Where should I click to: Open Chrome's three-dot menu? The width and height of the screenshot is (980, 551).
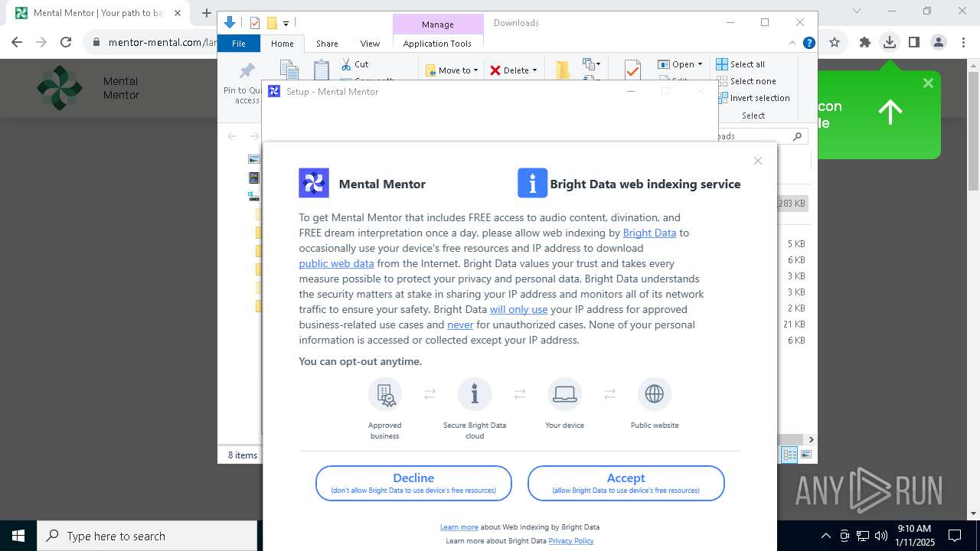(962, 43)
